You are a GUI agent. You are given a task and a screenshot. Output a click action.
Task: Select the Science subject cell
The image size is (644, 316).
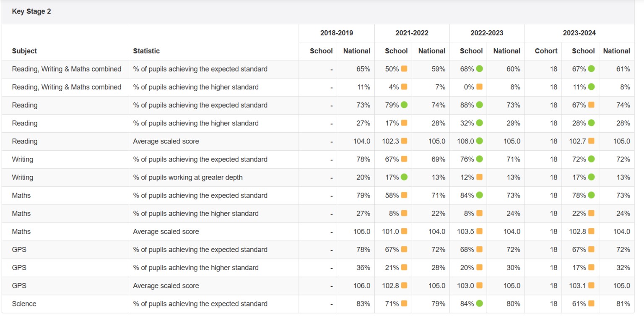click(x=24, y=303)
